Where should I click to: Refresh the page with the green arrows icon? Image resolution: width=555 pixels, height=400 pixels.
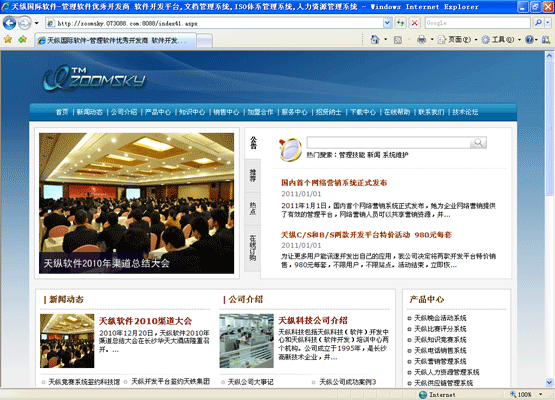click(400, 23)
